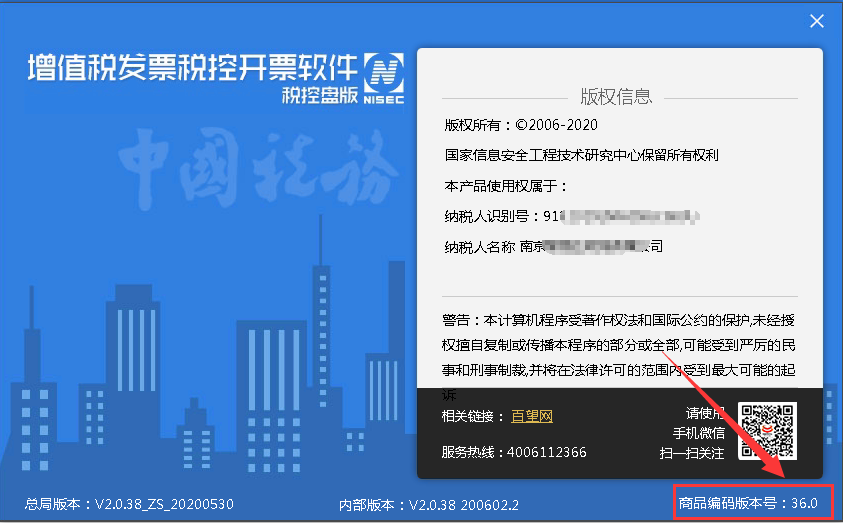843x523 pixels.
Task: Click 总局版本：V2.0.38_ZS_20200530 text
Action: tap(129, 504)
